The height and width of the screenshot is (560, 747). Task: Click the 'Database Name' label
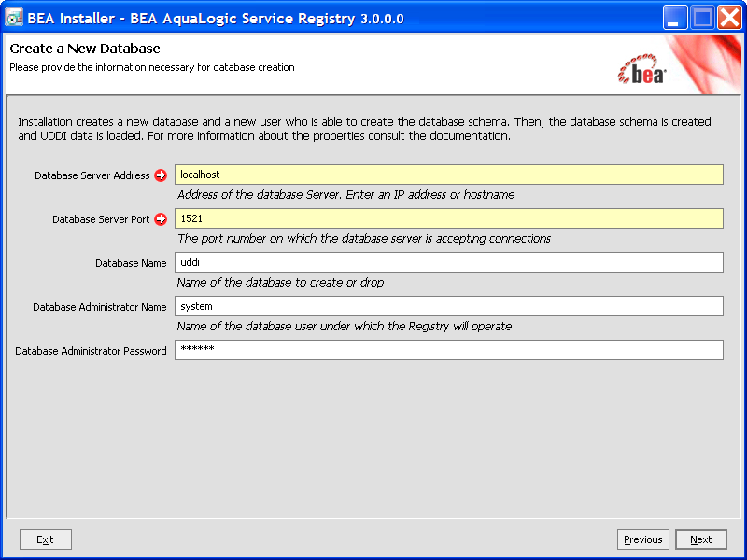click(x=131, y=263)
